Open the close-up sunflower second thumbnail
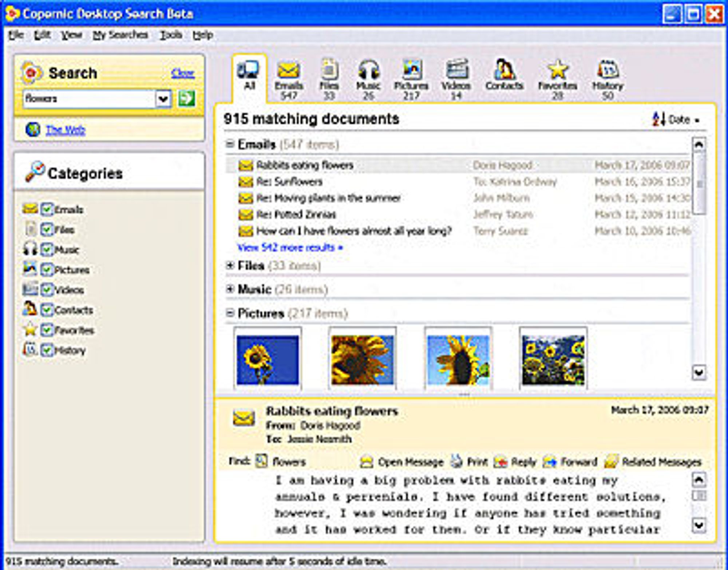 click(362, 359)
